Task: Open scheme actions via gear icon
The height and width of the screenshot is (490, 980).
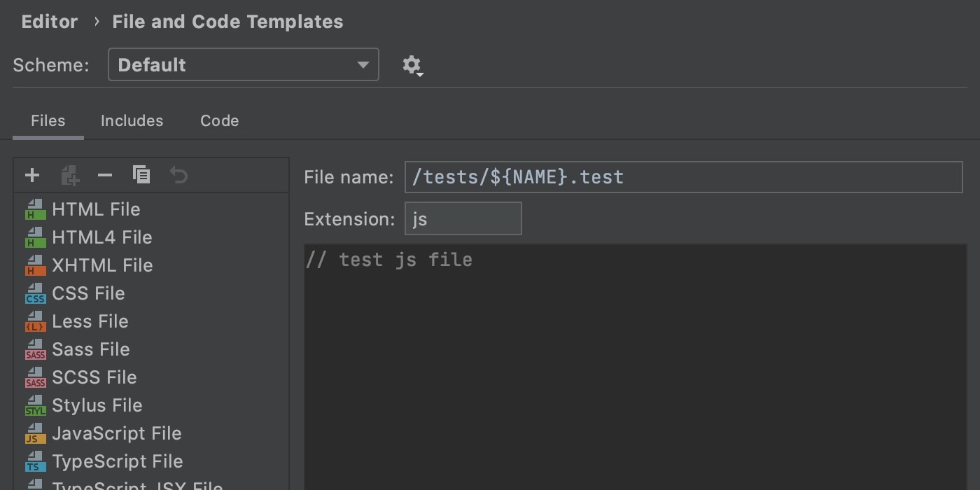Action: [x=412, y=64]
